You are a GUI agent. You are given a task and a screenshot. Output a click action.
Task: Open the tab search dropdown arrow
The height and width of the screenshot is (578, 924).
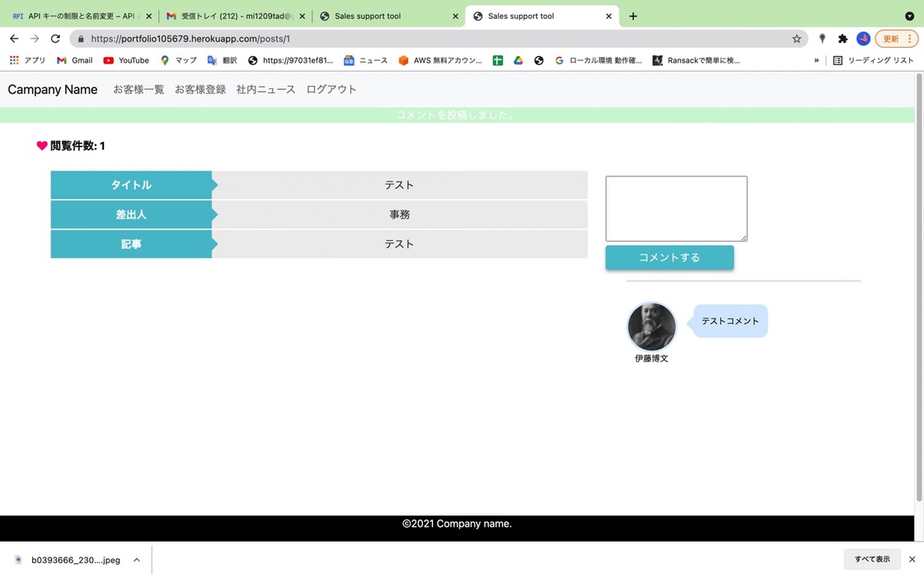pos(909,16)
